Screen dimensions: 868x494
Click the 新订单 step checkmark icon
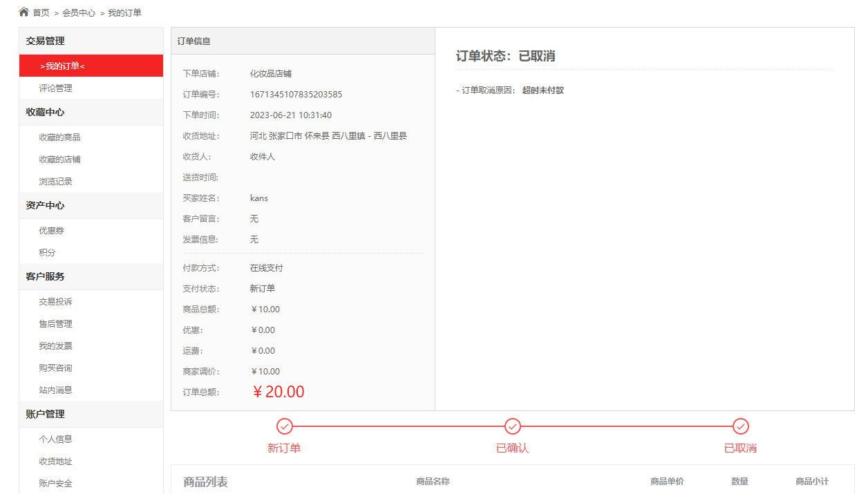(285, 426)
